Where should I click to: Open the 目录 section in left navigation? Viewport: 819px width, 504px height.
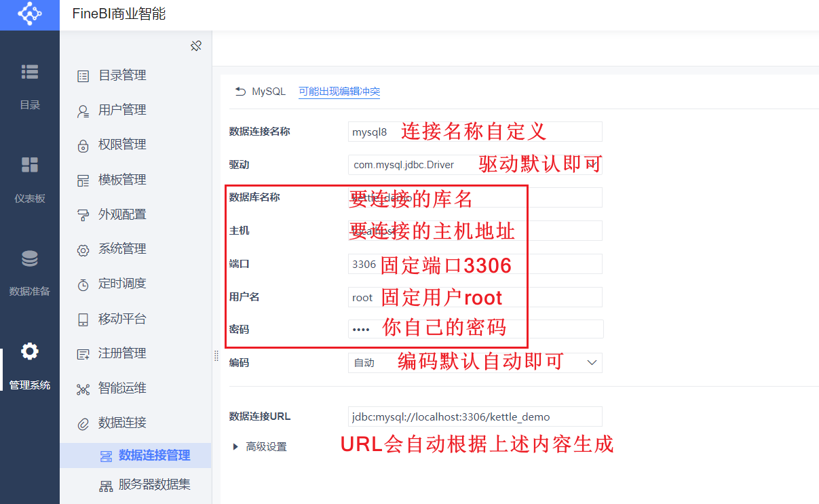point(30,85)
